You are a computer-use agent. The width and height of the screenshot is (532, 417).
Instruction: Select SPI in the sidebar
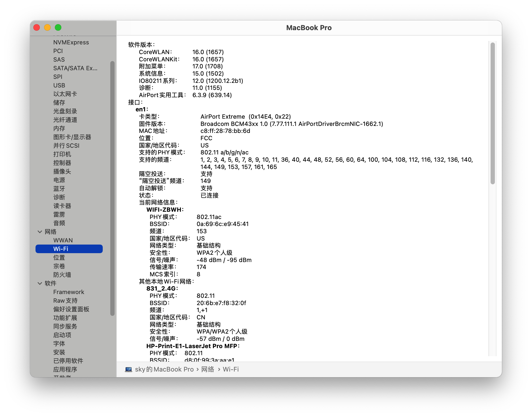click(x=58, y=77)
